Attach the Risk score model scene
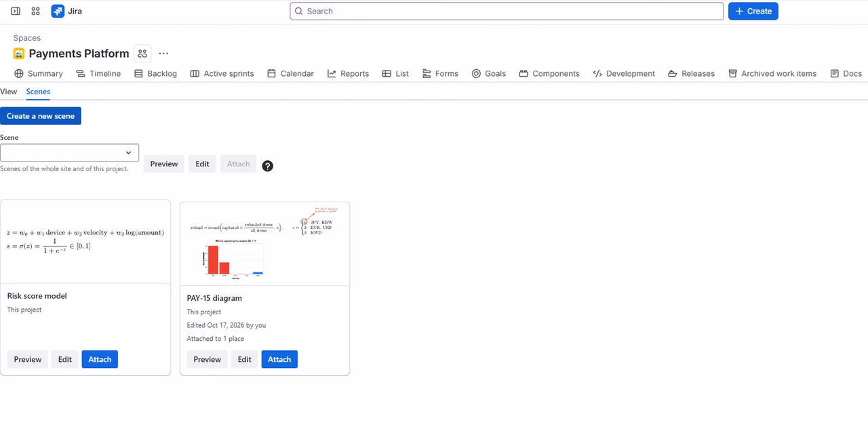The image size is (868, 425). pos(100,359)
